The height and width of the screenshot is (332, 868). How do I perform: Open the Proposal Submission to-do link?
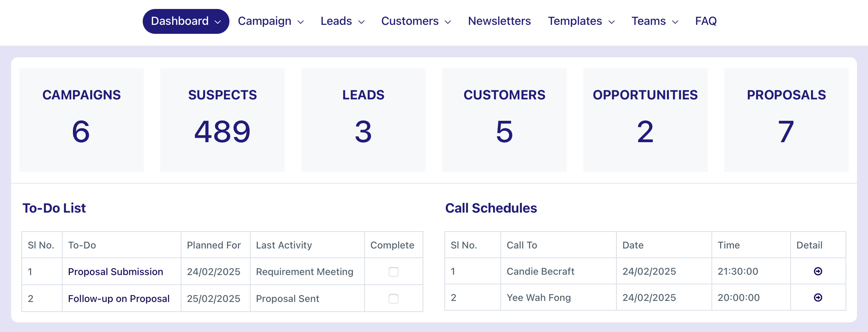point(115,272)
